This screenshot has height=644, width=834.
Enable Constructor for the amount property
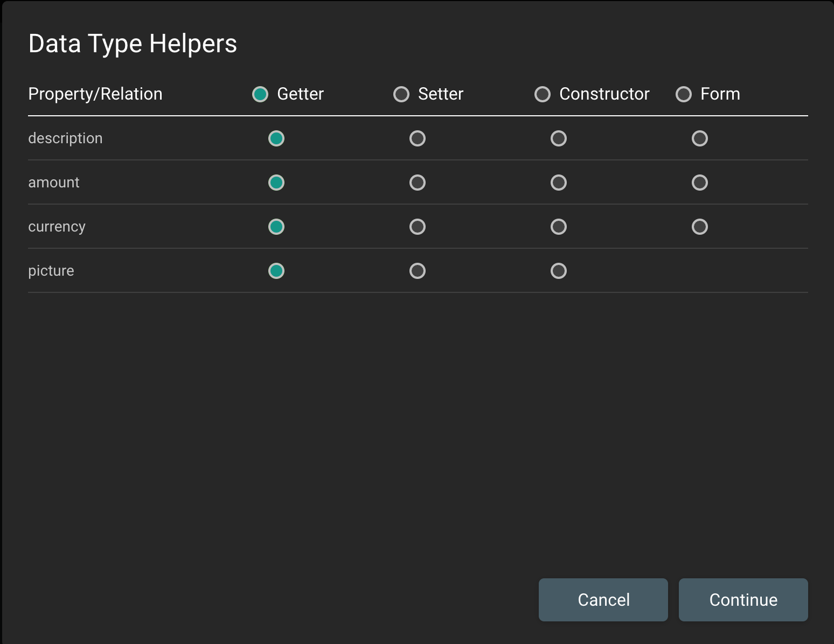pyautogui.click(x=559, y=183)
